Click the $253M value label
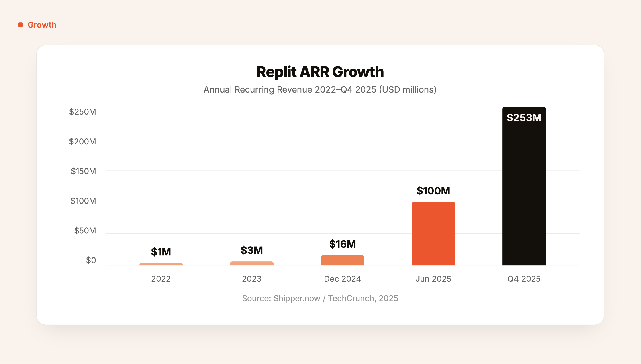Viewport: 641px width, 364px height. tap(524, 118)
